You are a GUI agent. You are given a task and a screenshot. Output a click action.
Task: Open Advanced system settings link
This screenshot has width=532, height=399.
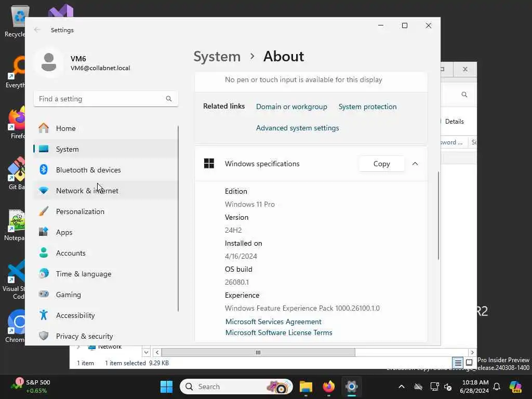coord(297,128)
